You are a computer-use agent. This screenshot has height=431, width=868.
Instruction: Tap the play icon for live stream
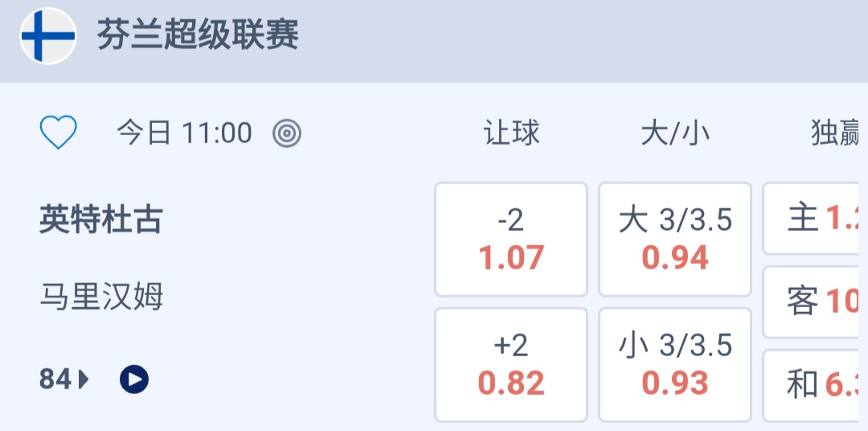point(134,379)
